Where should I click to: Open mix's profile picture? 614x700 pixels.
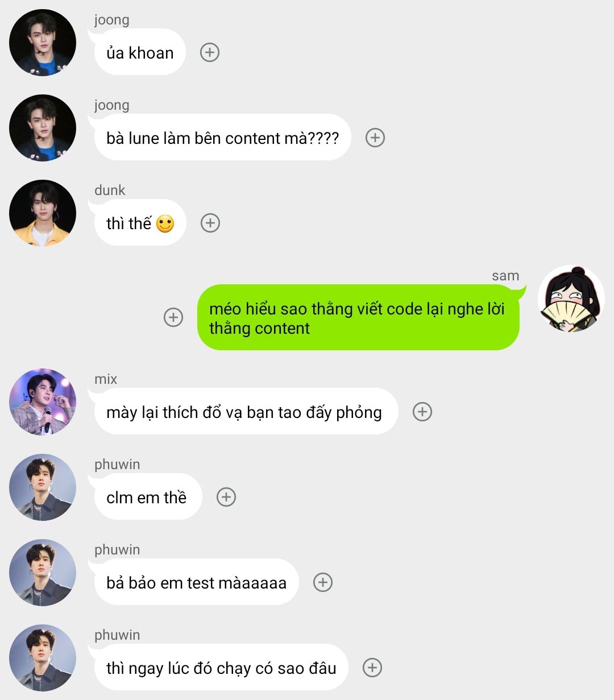tap(43, 402)
